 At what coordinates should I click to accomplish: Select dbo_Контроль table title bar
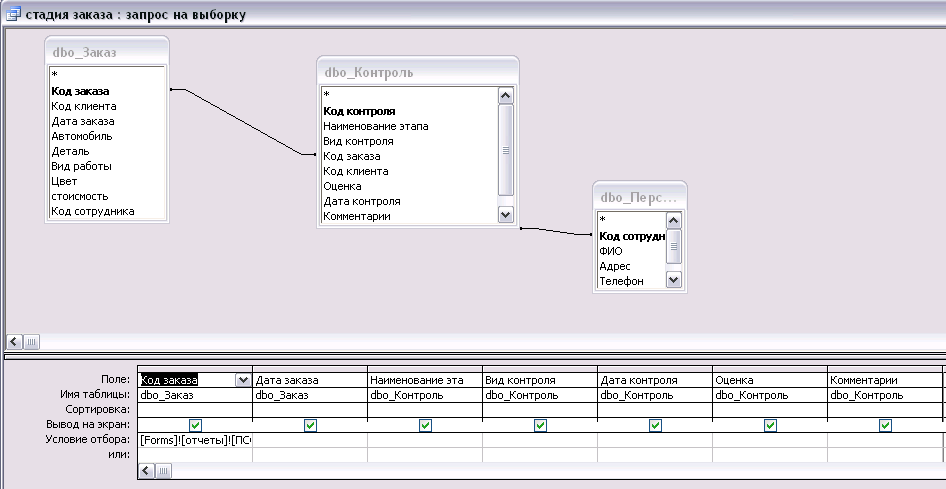point(417,72)
